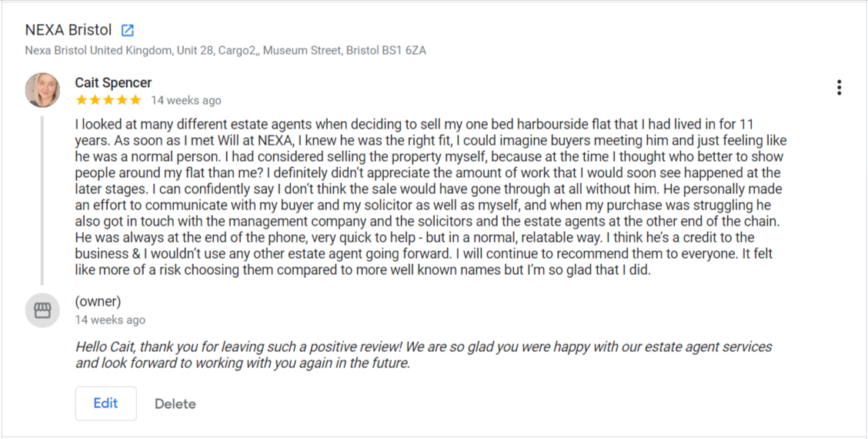Viewport: 868px width, 439px height.
Task: Click the owner's 'Hello Cait' reply text
Action: coord(423,355)
